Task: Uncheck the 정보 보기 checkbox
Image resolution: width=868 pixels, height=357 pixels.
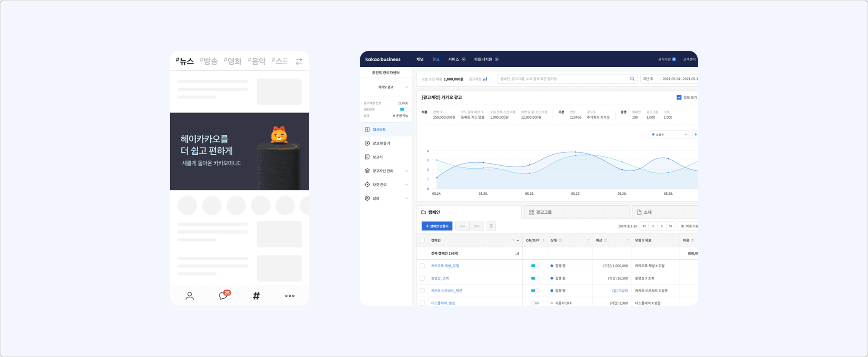Action: pyautogui.click(x=679, y=97)
